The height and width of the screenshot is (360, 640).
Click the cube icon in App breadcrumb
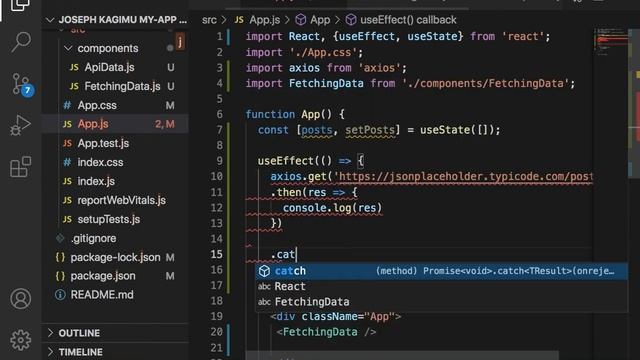[301, 20]
